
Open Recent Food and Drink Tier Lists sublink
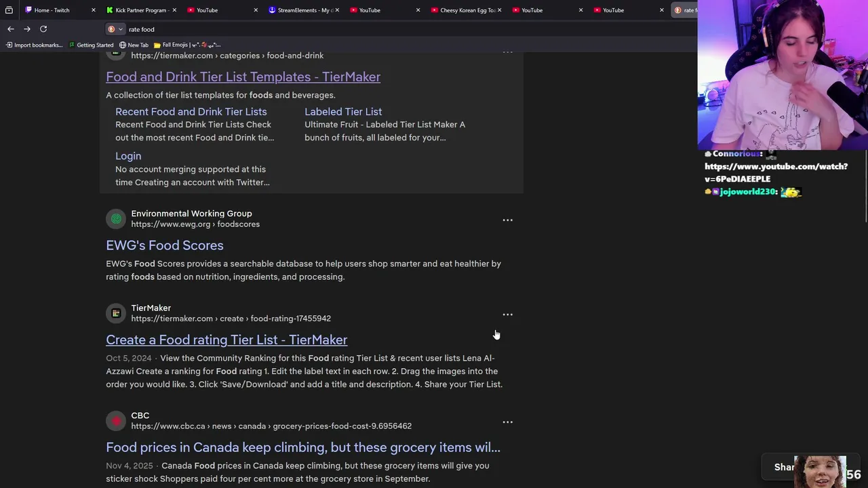click(x=191, y=112)
